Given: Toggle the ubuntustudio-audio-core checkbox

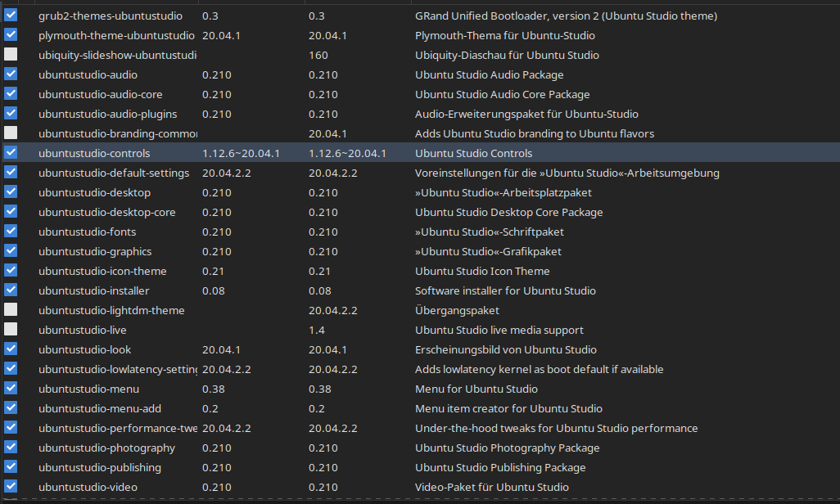Looking at the screenshot, I should (11, 94).
